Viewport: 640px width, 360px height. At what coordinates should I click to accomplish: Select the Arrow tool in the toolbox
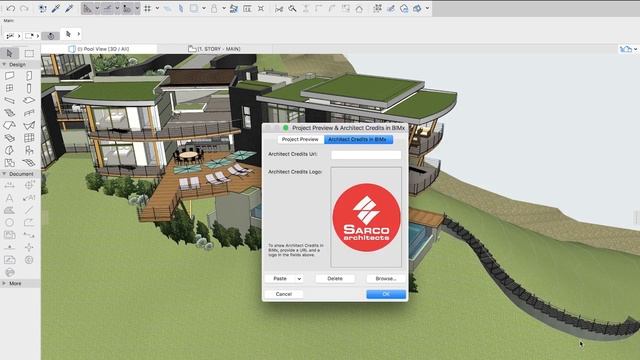click(9, 53)
